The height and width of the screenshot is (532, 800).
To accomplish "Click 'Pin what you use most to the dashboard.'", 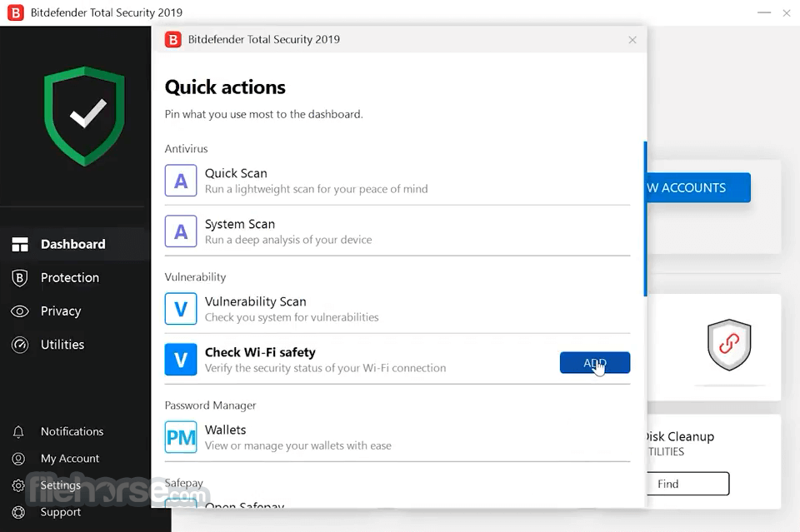I will [x=264, y=114].
